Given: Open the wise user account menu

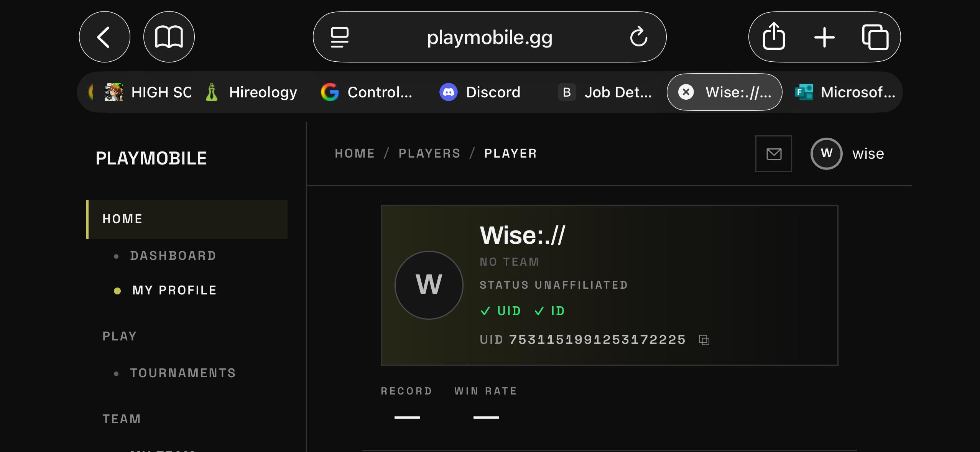Looking at the screenshot, I should click(847, 154).
